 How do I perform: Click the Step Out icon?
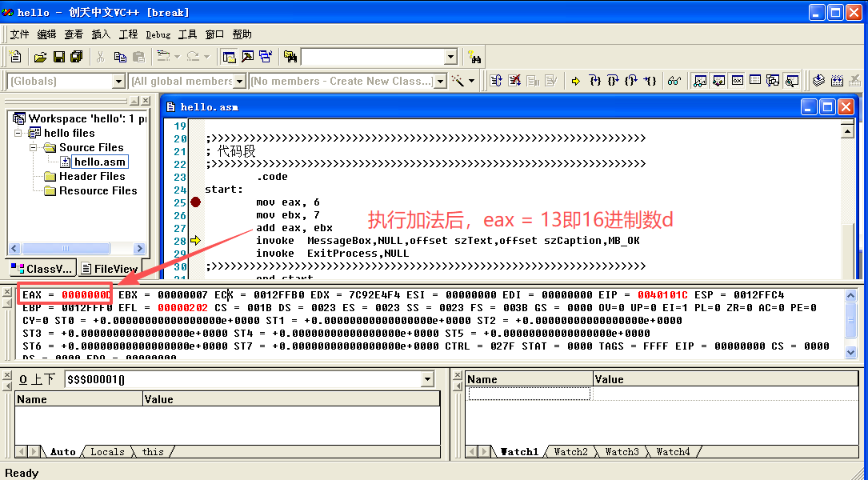point(631,81)
